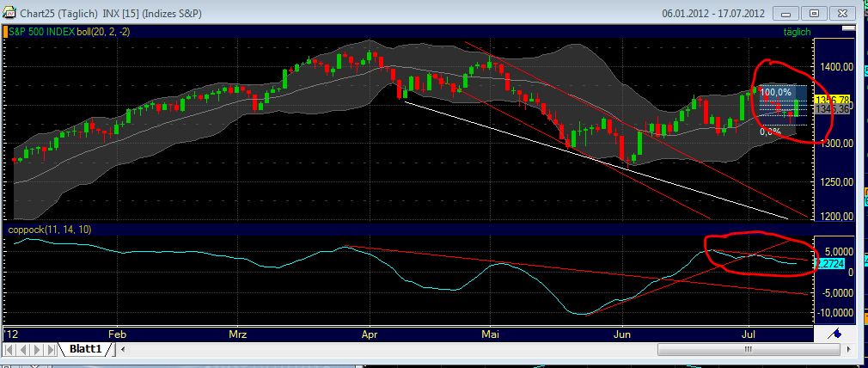The width and height of the screenshot is (868, 368).
Task: Click the horizontal scrollbar left arrow
Action: [122, 349]
